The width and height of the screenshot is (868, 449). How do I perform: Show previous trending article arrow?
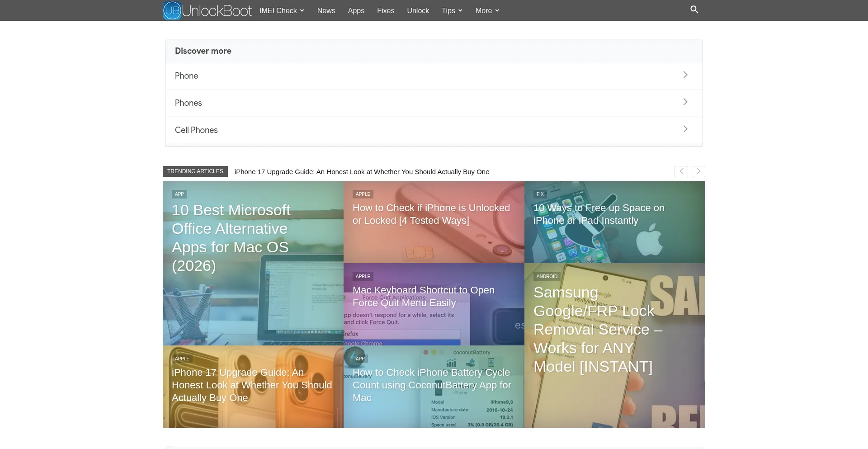click(x=681, y=171)
